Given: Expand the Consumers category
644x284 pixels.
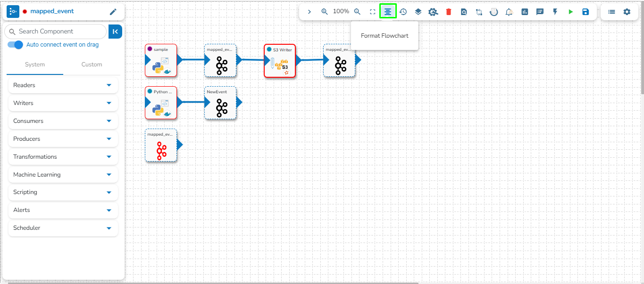Looking at the screenshot, I should 63,121.
